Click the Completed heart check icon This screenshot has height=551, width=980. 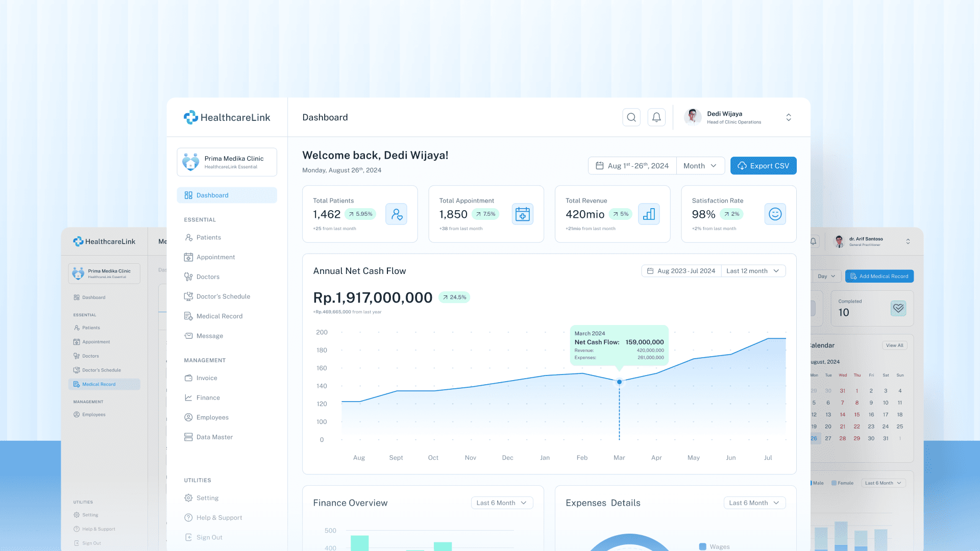coord(898,308)
